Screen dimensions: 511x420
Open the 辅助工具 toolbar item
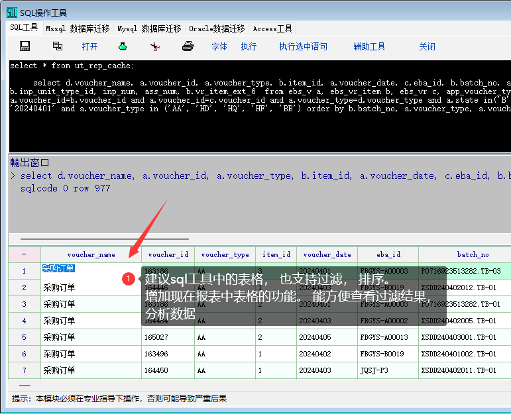(369, 46)
